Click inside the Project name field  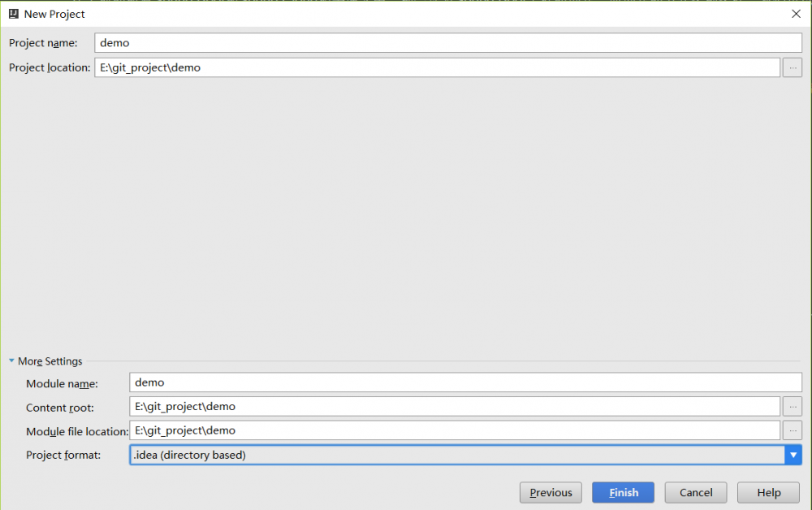tap(325, 42)
